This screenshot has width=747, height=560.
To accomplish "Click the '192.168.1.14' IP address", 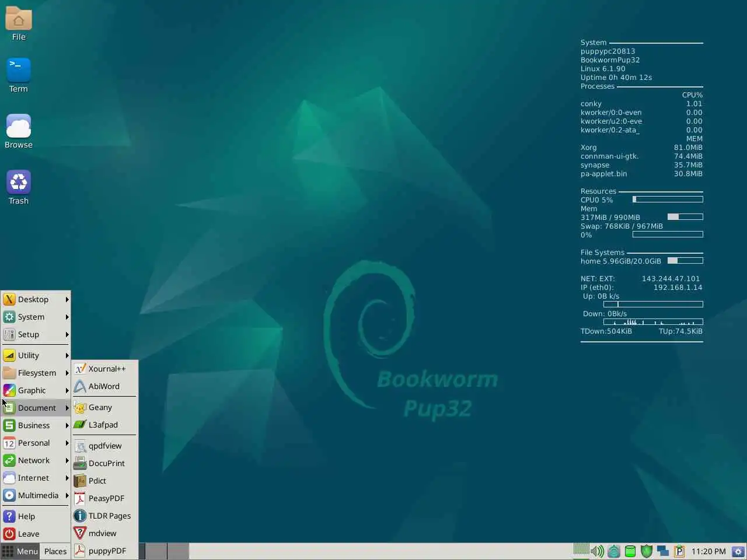I will [678, 288].
